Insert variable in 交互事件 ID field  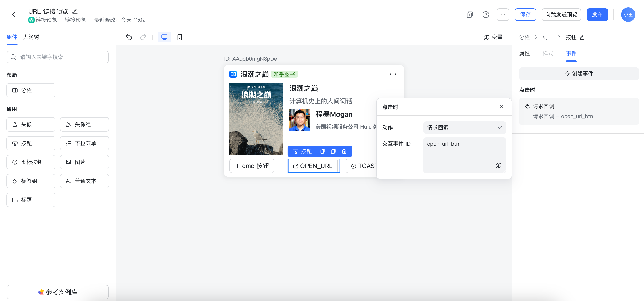tap(498, 166)
